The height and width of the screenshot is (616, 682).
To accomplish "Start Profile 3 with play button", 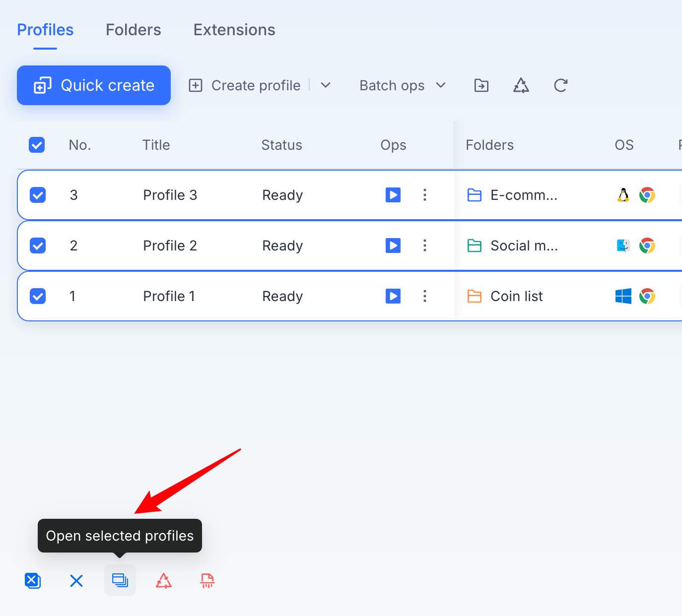I will 393,195.
